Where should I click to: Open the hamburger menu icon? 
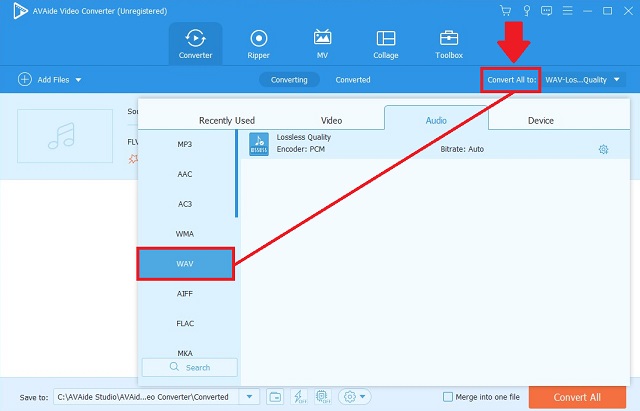coord(567,11)
